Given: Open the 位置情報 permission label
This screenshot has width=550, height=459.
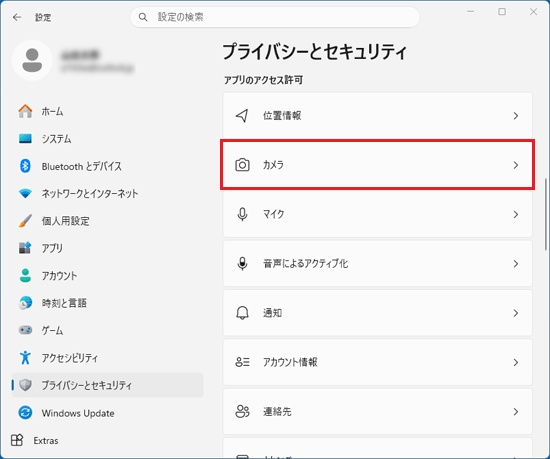Looking at the screenshot, I should coord(282,115).
